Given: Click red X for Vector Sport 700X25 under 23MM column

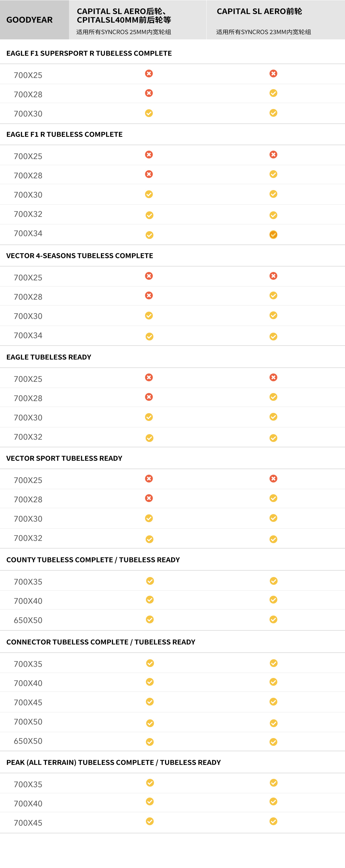Looking at the screenshot, I should pyautogui.click(x=273, y=478).
